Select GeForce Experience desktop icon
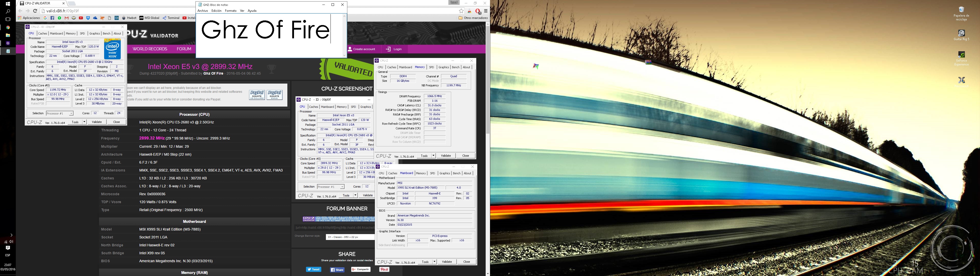Viewport: 980px width, 276px height. coord(961,58)
